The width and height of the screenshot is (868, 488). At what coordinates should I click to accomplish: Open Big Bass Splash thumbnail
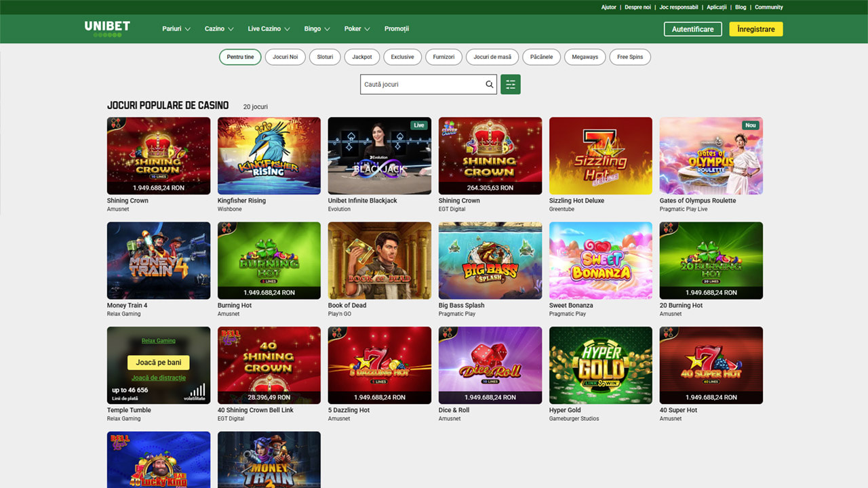point(490,261)
